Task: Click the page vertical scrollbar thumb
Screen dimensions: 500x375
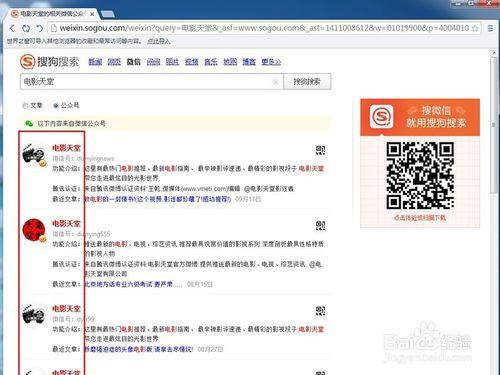Action: pyautogui.click(x=494, y=125)
